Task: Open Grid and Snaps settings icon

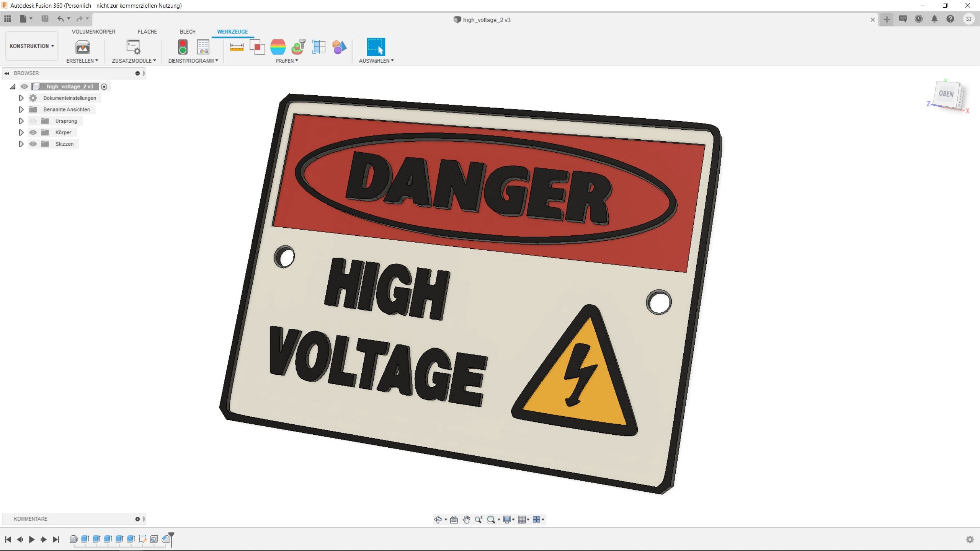Action: (522, 519)
